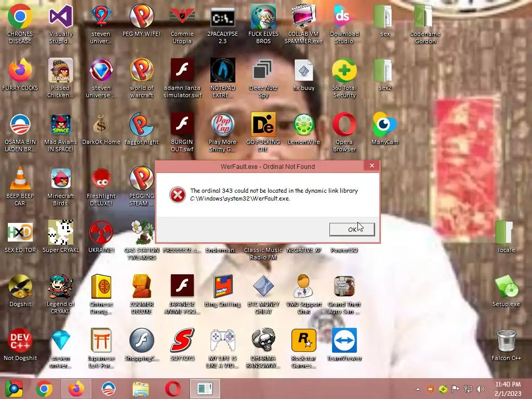Click the BTC MONEY CHEAT icon
This screenshot has height=399, width=532.
[x=263, y=295]
